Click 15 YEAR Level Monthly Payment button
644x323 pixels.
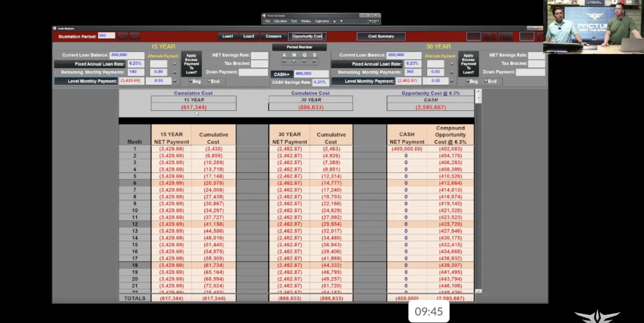(x=86, y=81)
